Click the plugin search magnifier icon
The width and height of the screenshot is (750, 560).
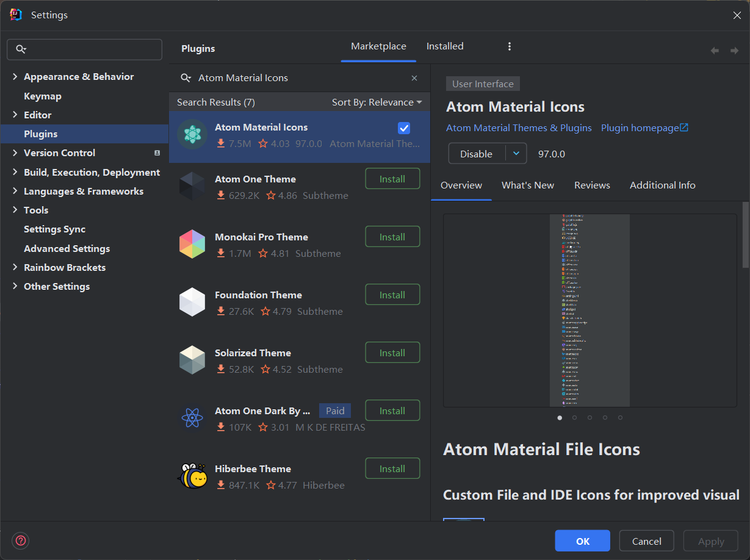click(x=186, y=78)
